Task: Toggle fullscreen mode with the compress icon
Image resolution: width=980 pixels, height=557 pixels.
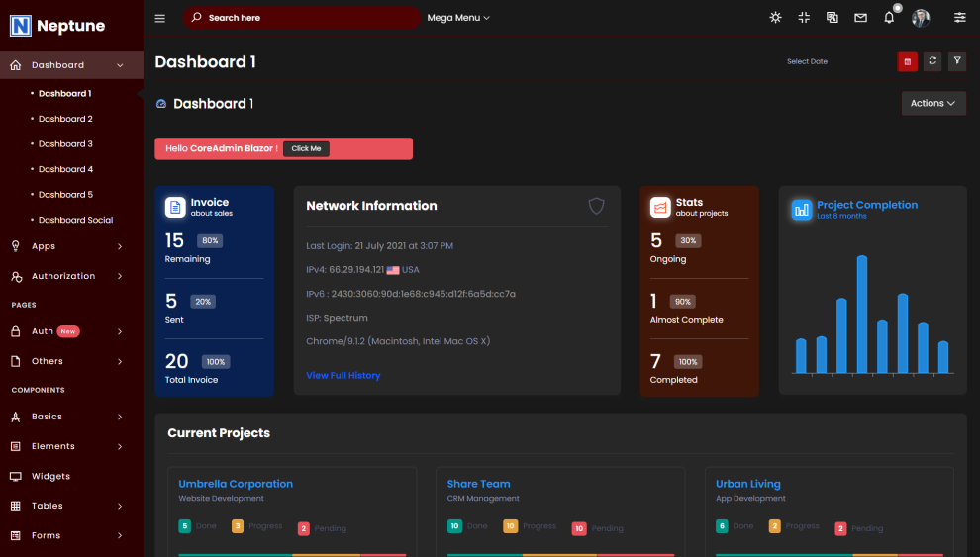Action: [x=804, y=18]
